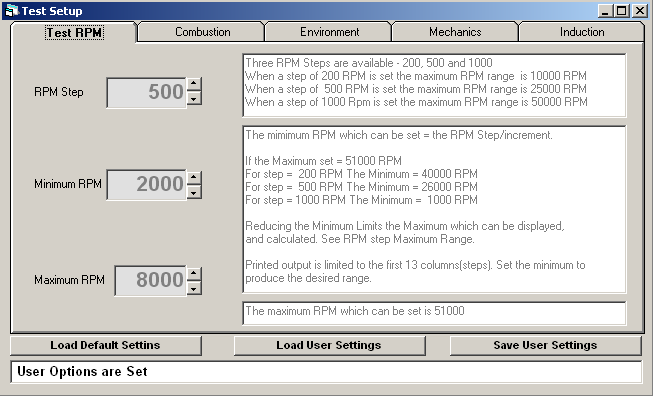Click the 'RPM Step' label
The width and height of the screenshot is (653, 396).
(x=59, y=92)
